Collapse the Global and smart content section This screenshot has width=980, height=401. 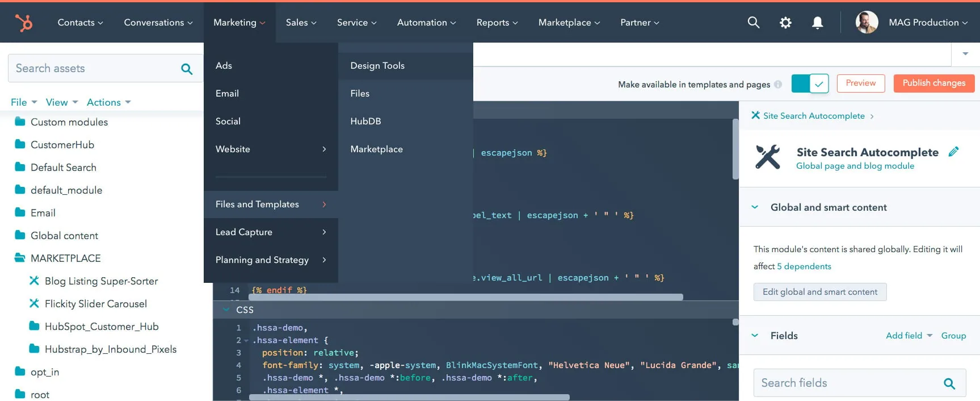click(755, 207)
